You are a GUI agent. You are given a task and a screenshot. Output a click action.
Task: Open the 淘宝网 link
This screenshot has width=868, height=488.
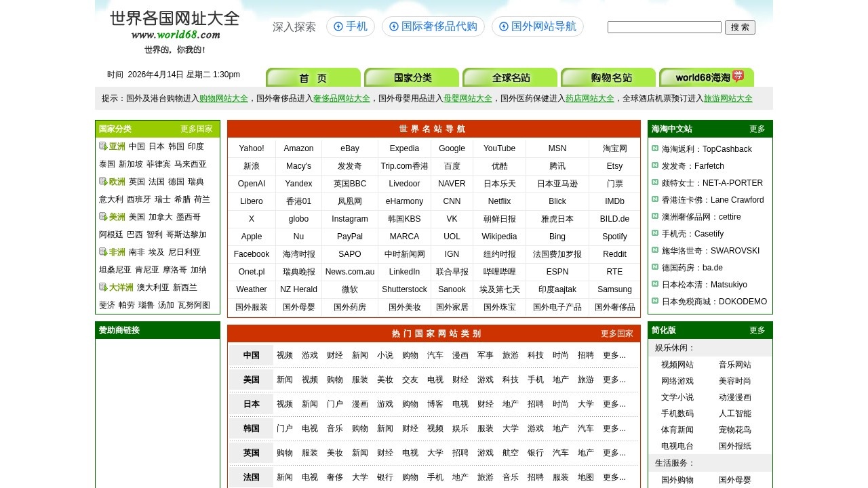[x=614, y=148]
